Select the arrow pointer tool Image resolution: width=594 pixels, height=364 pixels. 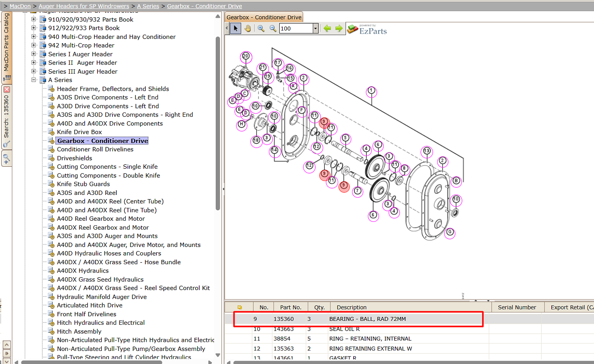(236, 29)
